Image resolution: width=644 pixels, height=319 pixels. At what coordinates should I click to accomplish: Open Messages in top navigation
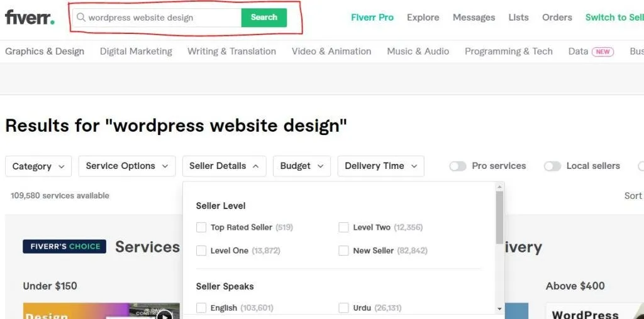click(x=474, y=17)
